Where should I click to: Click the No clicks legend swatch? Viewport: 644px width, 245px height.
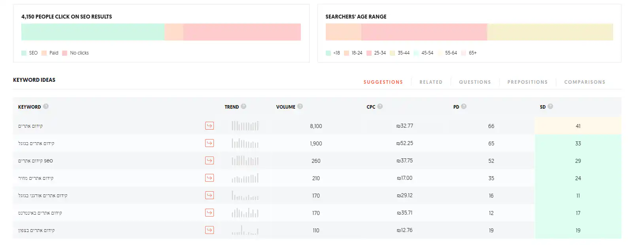[65, 53]
